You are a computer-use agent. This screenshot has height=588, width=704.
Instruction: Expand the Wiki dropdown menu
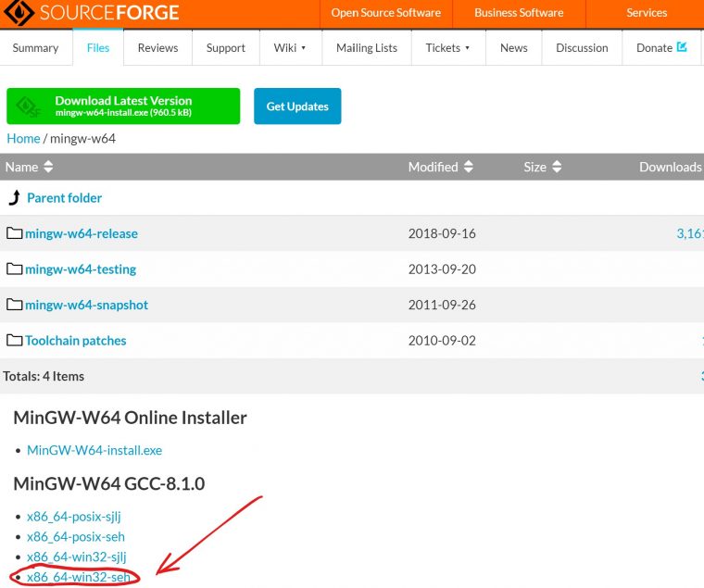pyautogui.click(x=303, y=48)
